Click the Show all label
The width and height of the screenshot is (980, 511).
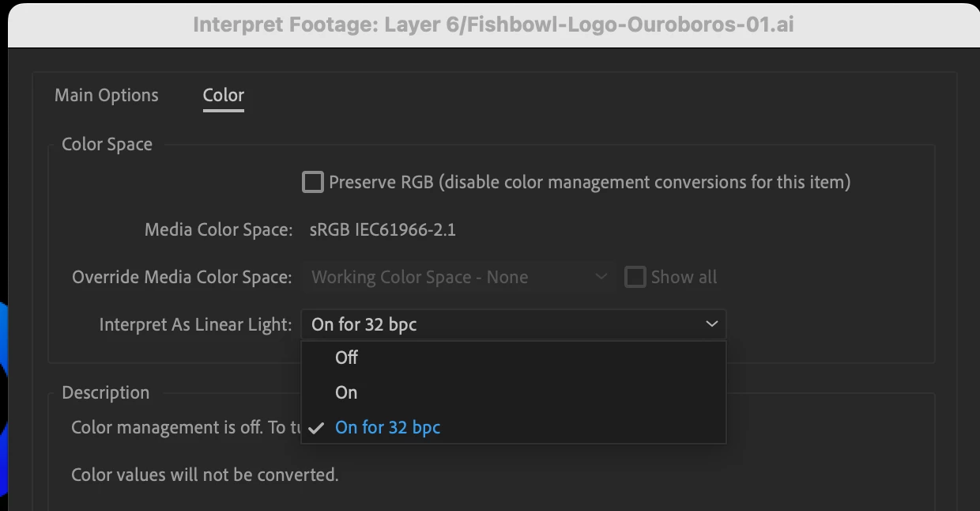pos(684,278)
